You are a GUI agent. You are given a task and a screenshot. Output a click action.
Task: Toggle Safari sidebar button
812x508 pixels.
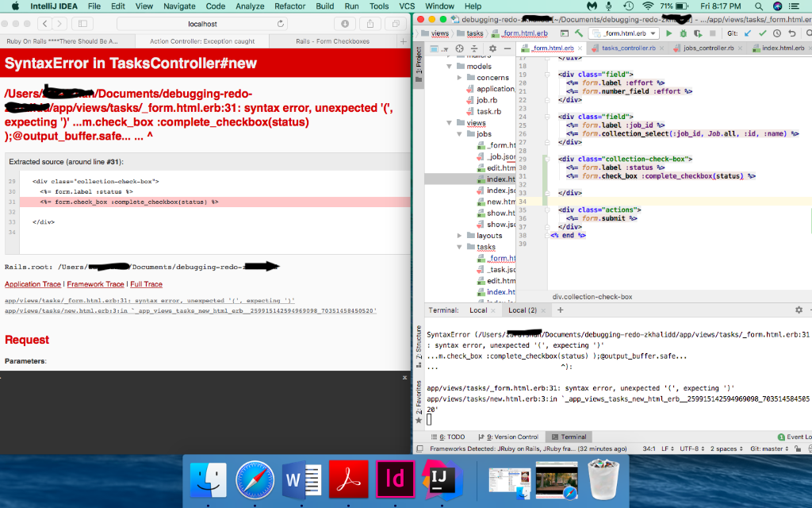click(x=82, y=24)
